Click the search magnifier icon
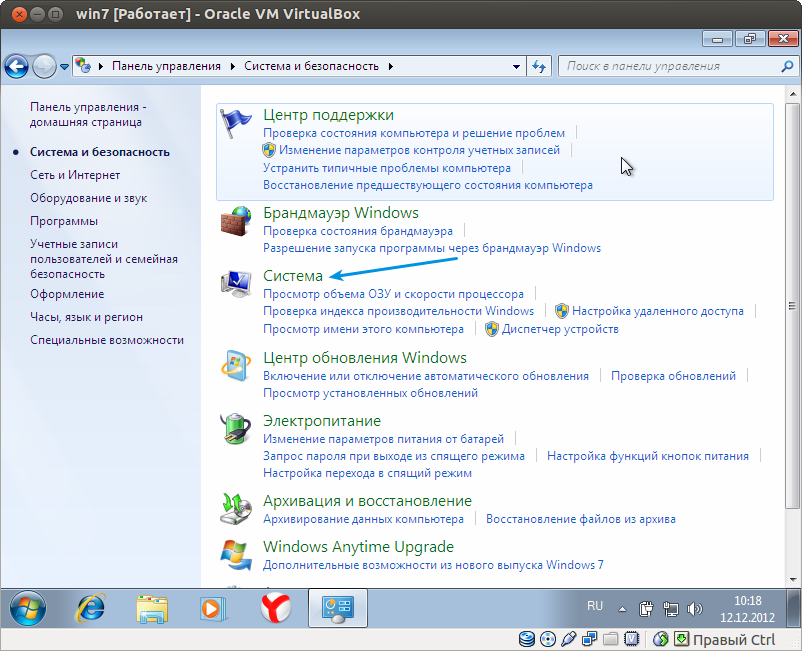Image resolution: width=802 pixels, height=651 pixels. coord(787,66)
